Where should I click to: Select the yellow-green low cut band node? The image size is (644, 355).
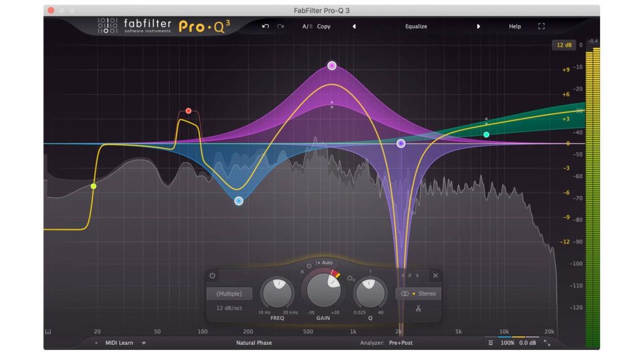[94, 187]
